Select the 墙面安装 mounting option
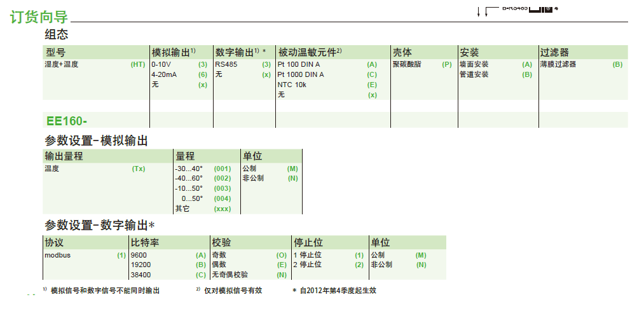644x311 pixels. point(474,64)
